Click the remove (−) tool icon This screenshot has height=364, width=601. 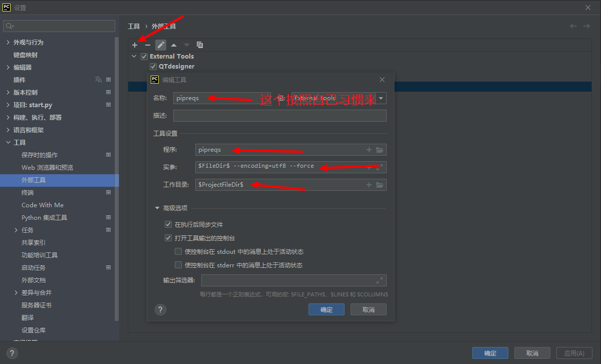148,45
